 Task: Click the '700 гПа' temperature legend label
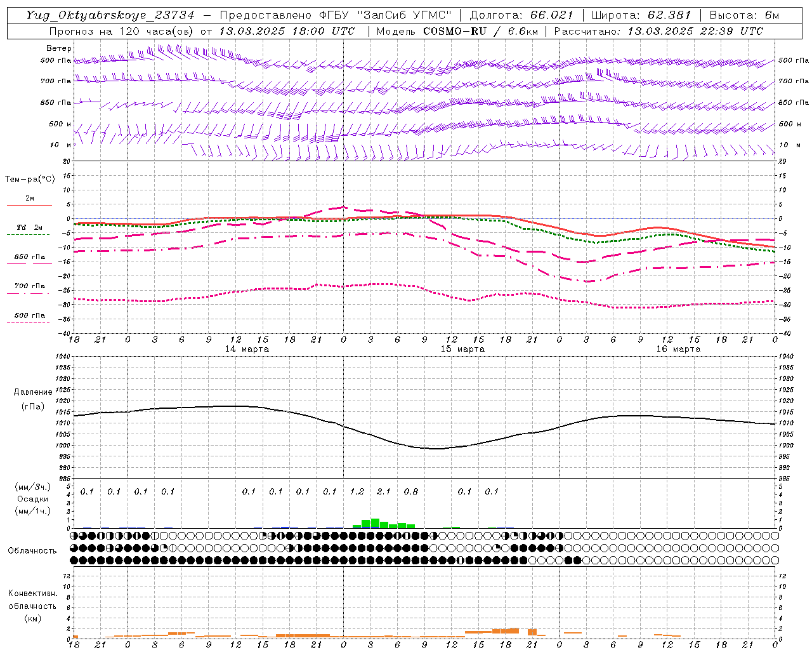pos(29,286)
